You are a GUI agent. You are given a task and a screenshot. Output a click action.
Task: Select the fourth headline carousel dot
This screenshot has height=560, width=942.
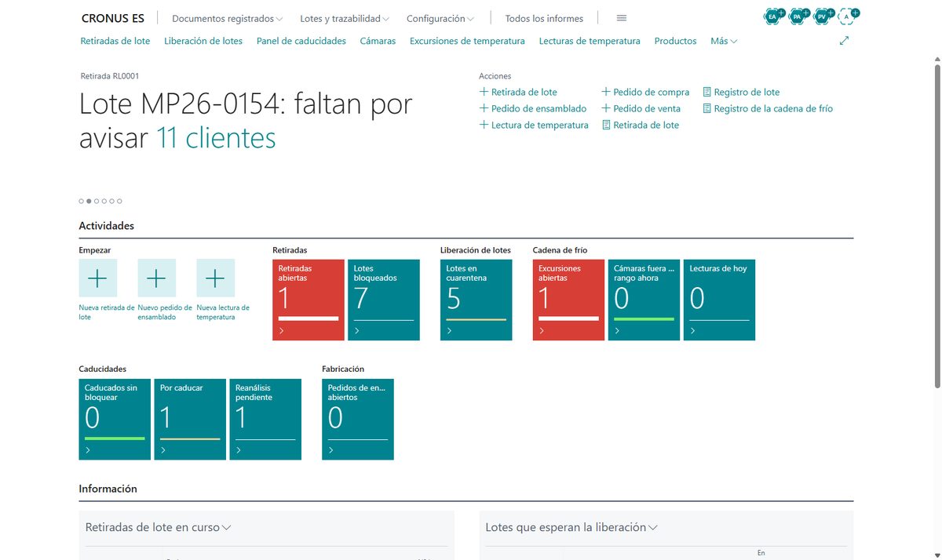click(104, 201)
